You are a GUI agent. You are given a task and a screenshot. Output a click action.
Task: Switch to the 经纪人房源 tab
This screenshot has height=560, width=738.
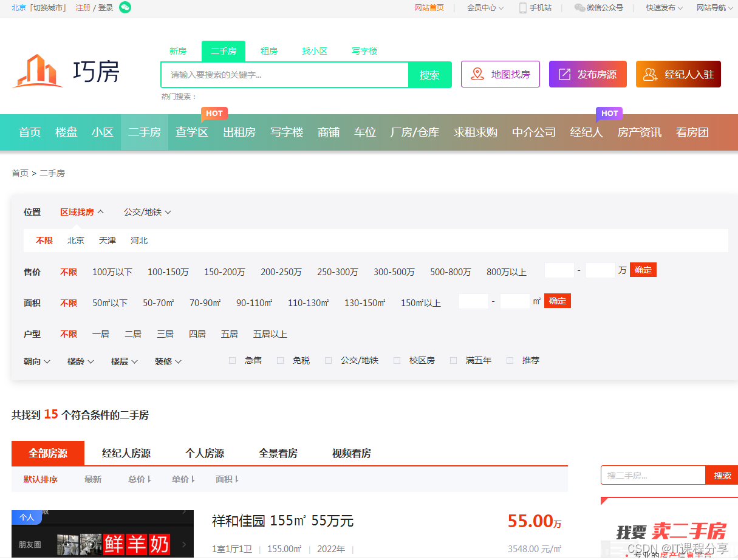point(126,453)
